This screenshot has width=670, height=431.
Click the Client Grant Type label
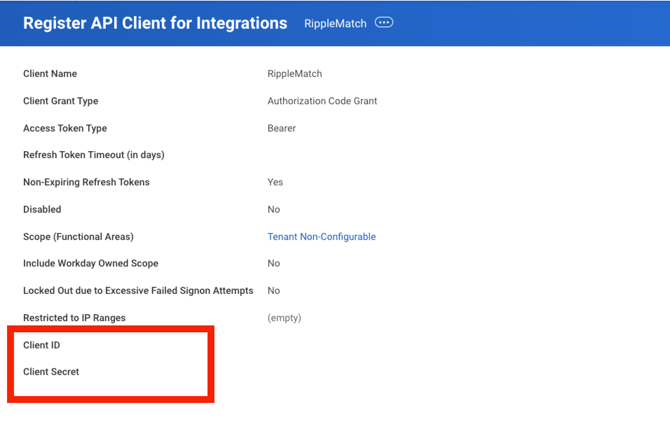(x=60, y=101)
